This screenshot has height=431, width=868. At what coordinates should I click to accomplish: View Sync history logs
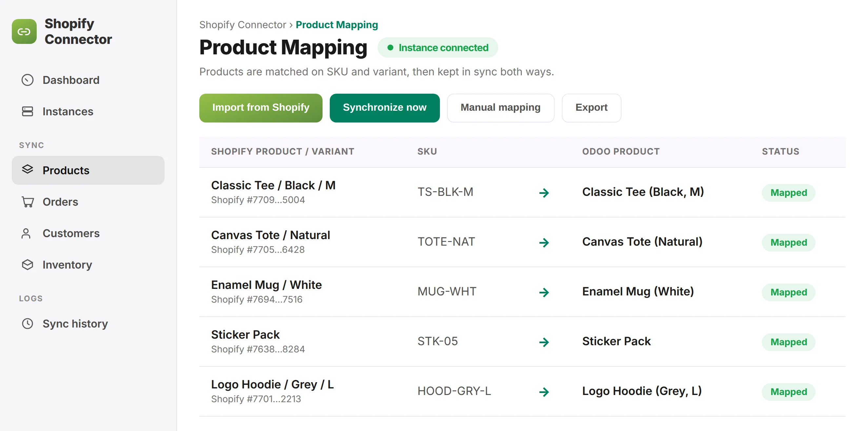coord(88,324)
